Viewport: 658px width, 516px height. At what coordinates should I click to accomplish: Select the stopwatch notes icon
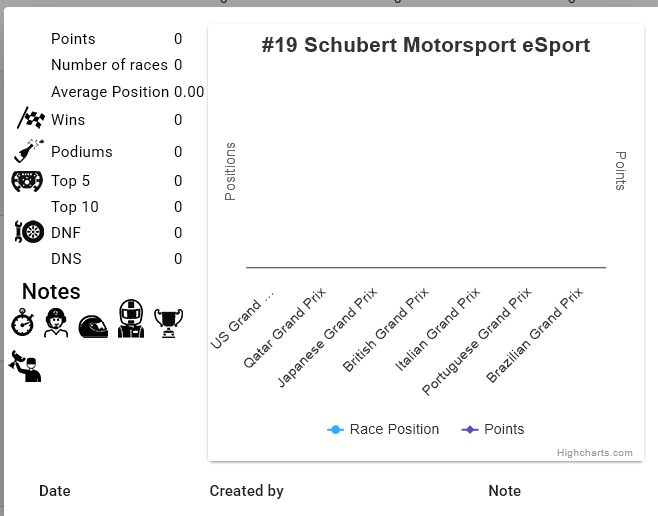[x=24, y=322]
